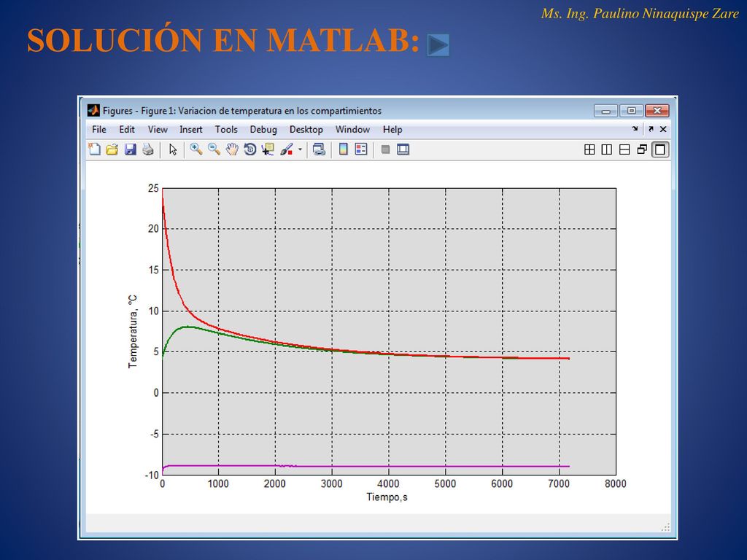This screenshot has height=560, width=747.
Task: Click the MATLAB logo in the title bar
Action: tap(93, 111)
